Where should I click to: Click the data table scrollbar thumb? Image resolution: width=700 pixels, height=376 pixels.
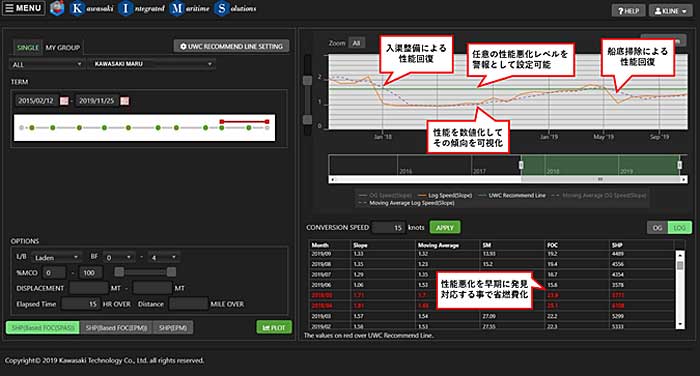coord(680,265)
